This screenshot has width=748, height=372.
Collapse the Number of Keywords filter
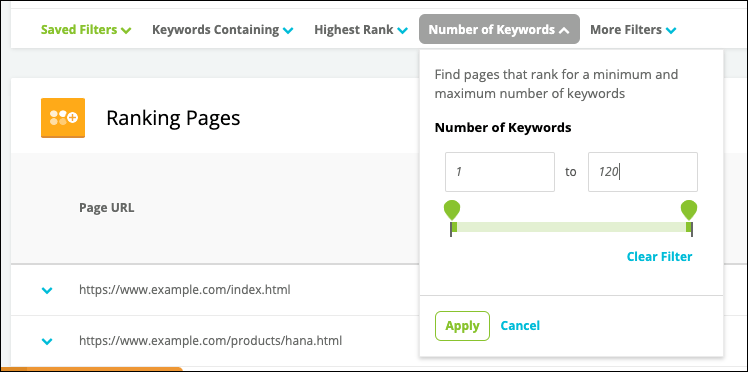(x=499, y=29)
